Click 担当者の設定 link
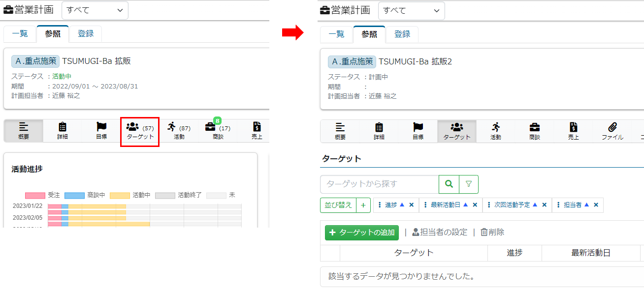644x291 pixels. click(440, 232)
